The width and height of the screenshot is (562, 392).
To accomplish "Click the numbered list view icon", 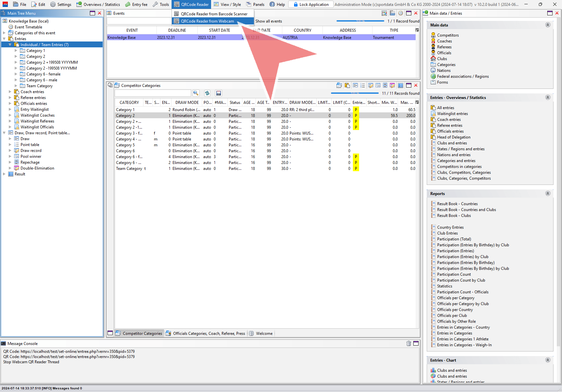I will [362, 85].
